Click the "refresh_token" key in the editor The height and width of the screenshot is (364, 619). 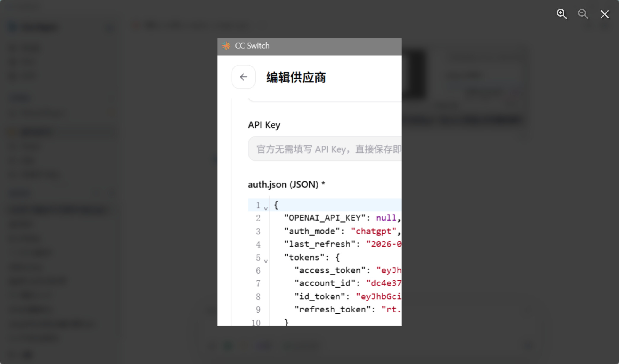[332, 309]
